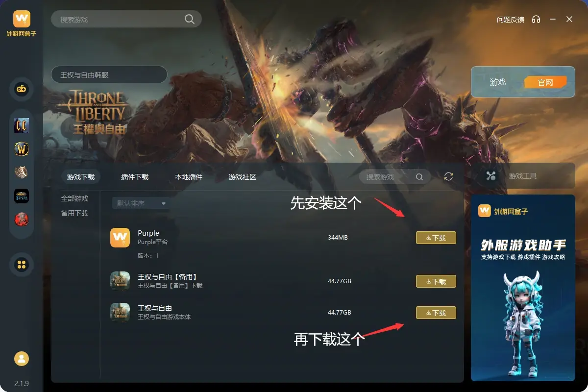Click the 版本：1 text

pos(148,256)
